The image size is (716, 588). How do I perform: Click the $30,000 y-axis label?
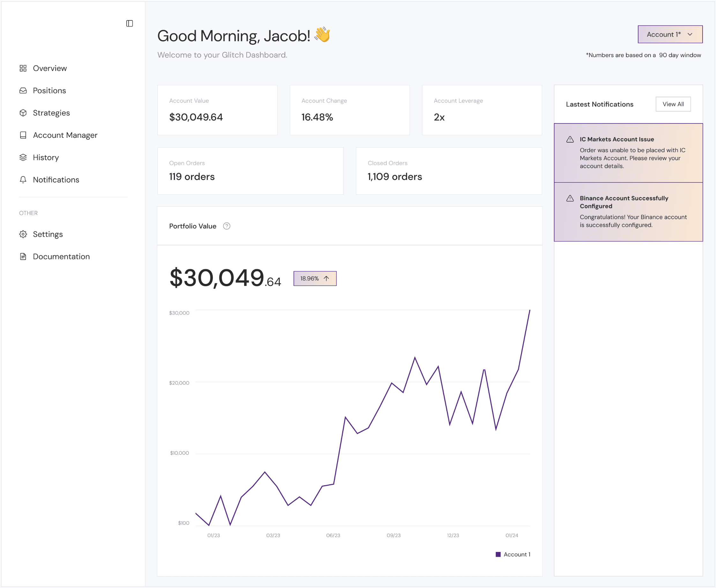[x=179, y=313]
